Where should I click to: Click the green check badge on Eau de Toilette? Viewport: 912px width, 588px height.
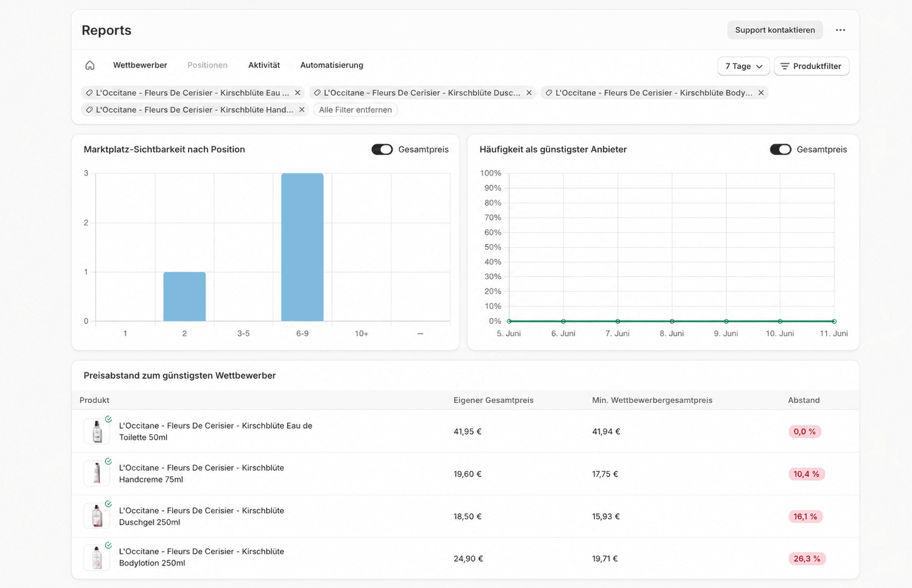point(109,419)
